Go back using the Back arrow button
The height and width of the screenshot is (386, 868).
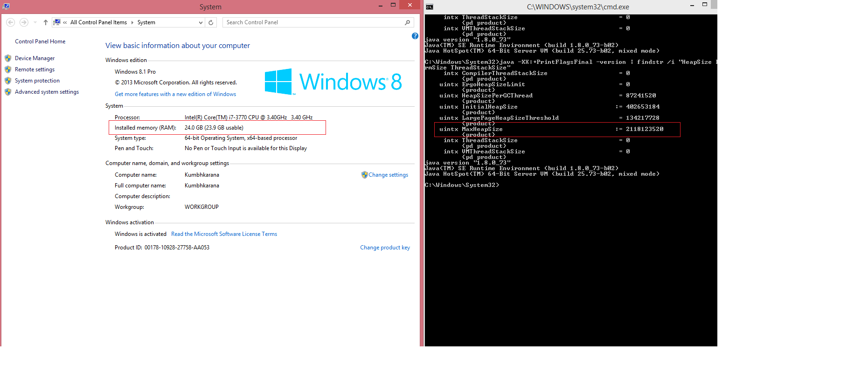[x=11, y=22]
